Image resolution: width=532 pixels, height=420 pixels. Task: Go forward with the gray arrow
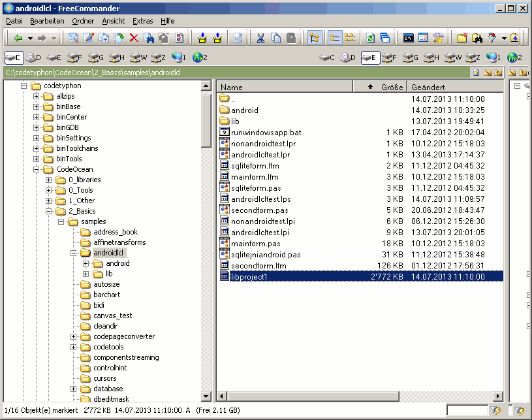[x=42, y=38]
